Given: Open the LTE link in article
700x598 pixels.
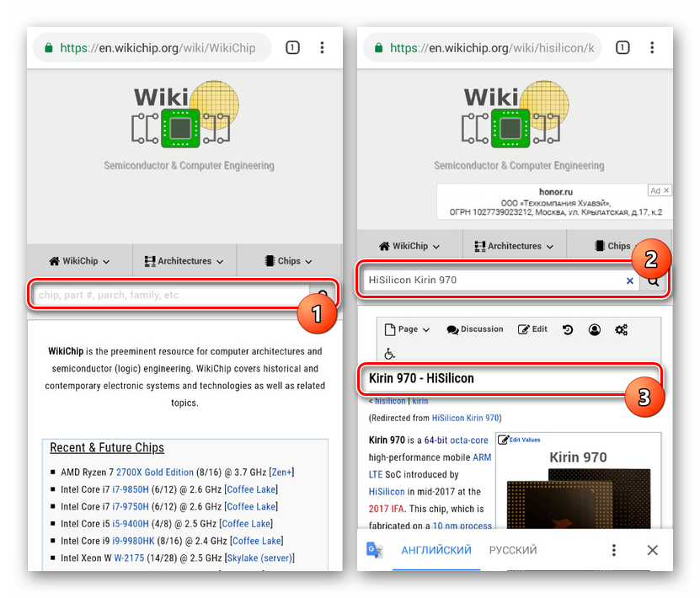Looking at the screenshot, I should 376,475.
